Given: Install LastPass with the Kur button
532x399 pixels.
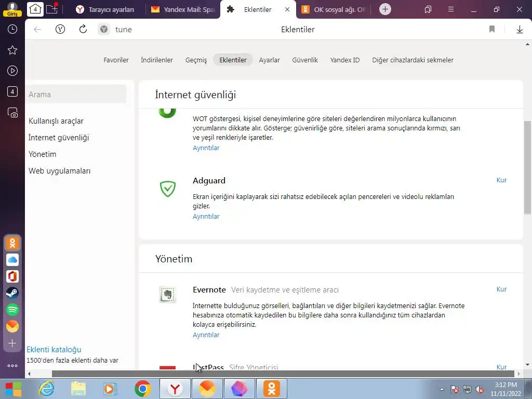Looking at the screenshot, I should (501, 367).
